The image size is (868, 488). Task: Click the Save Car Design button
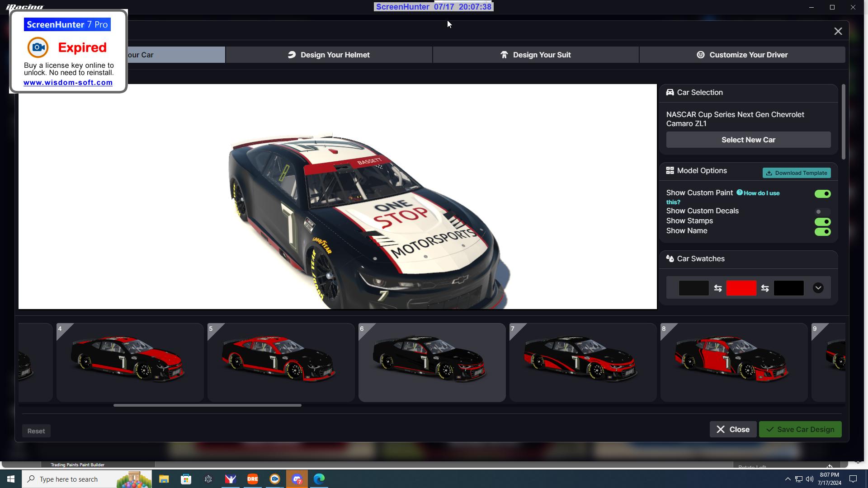(800, 429)
